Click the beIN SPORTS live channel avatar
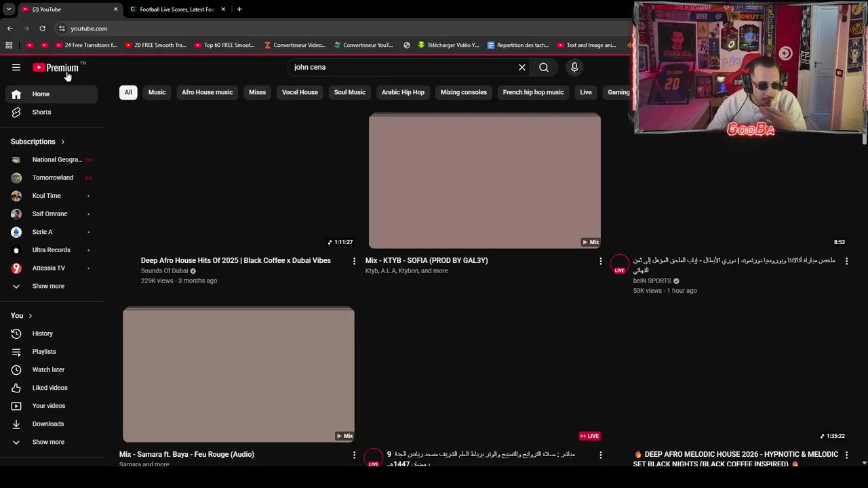The width and height of the screenshot is (868, 488). [619, 264]
